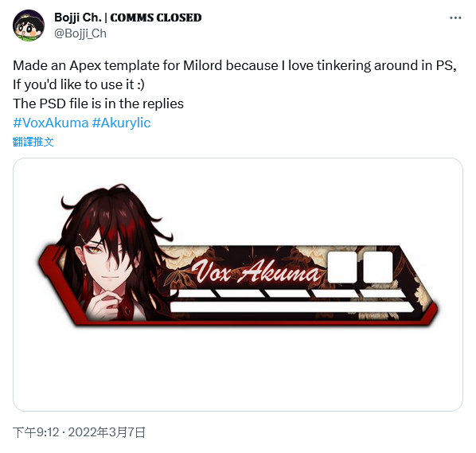
Task: Click the long white bar in the template
Action: click(292, 307)
